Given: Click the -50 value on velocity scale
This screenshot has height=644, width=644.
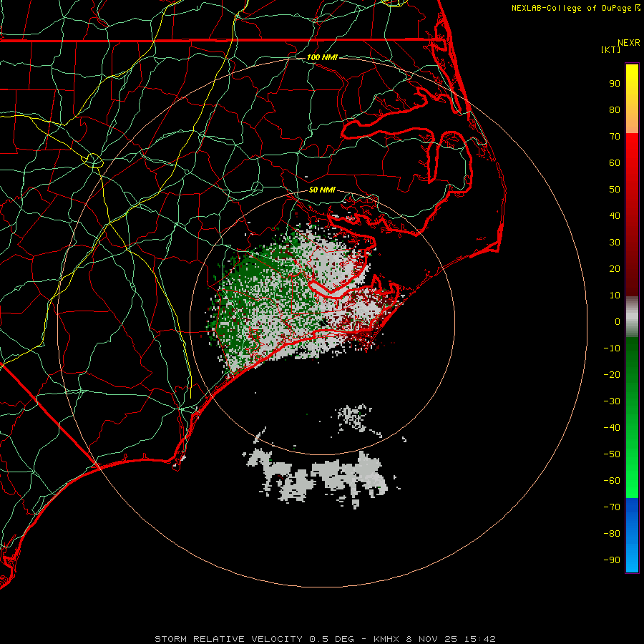Looking at the screenshot, I should click(x=612, y=454).
